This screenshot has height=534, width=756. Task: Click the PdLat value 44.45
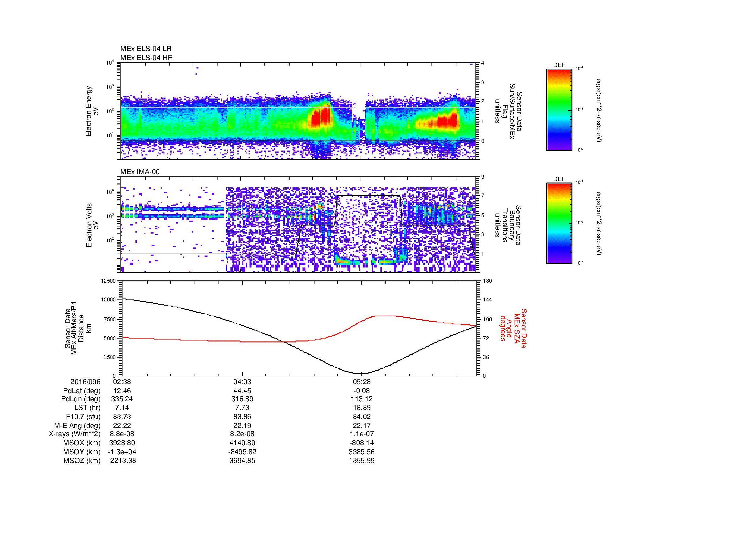242,391
